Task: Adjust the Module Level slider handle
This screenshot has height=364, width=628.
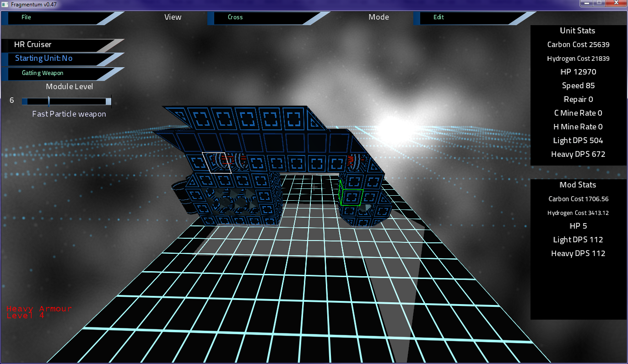Action: (49, 102)
